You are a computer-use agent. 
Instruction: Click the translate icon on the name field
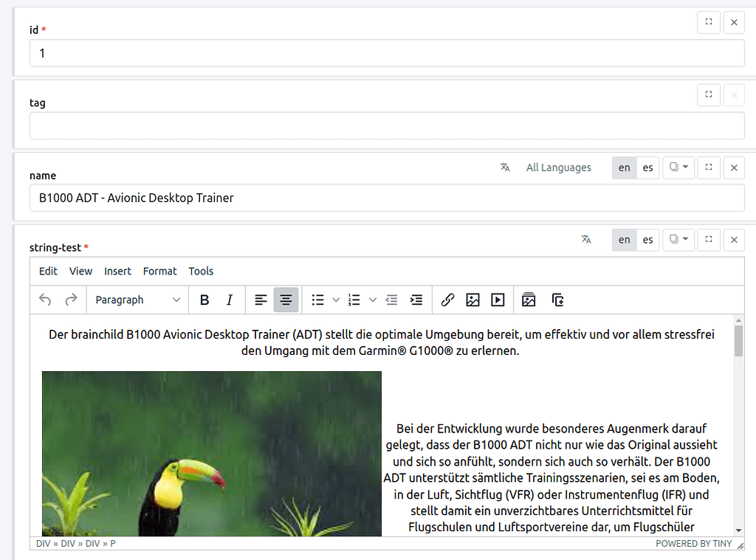(x=505, y=167)
